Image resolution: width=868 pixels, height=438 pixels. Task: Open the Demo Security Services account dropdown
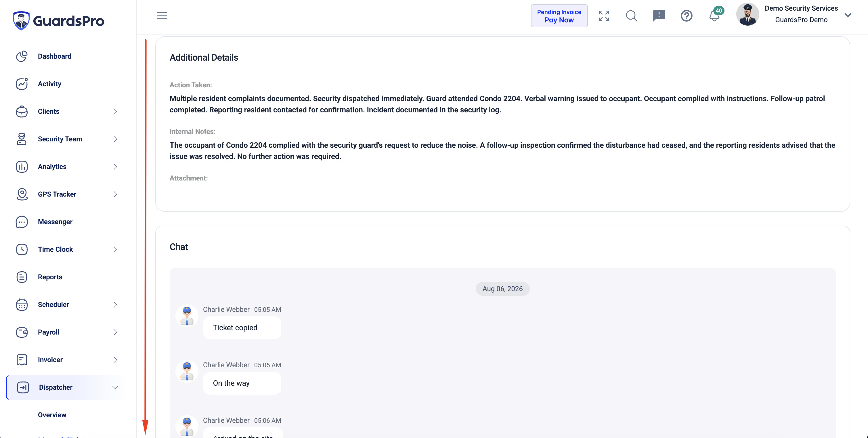coord(848,15)
